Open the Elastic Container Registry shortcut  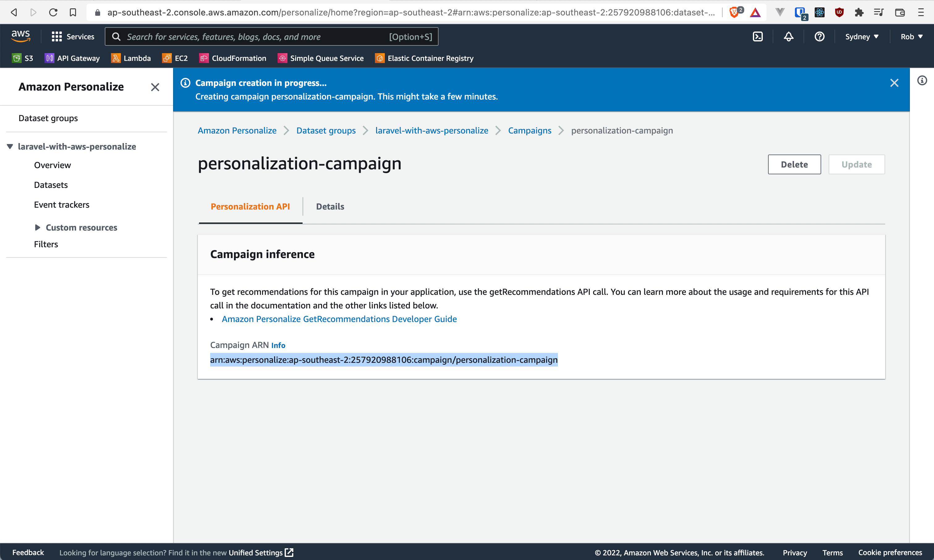(x=424, y=58)
